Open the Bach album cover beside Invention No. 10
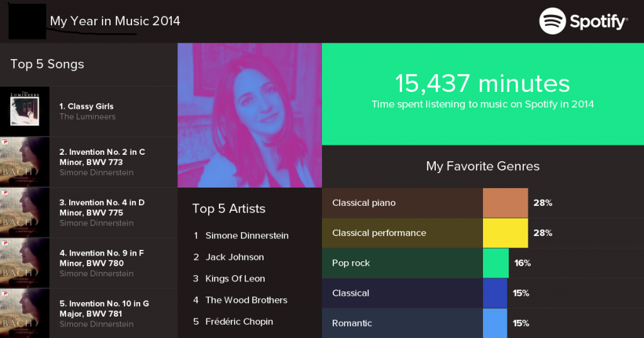Screen dimensions: 644x338 point(25,313)
